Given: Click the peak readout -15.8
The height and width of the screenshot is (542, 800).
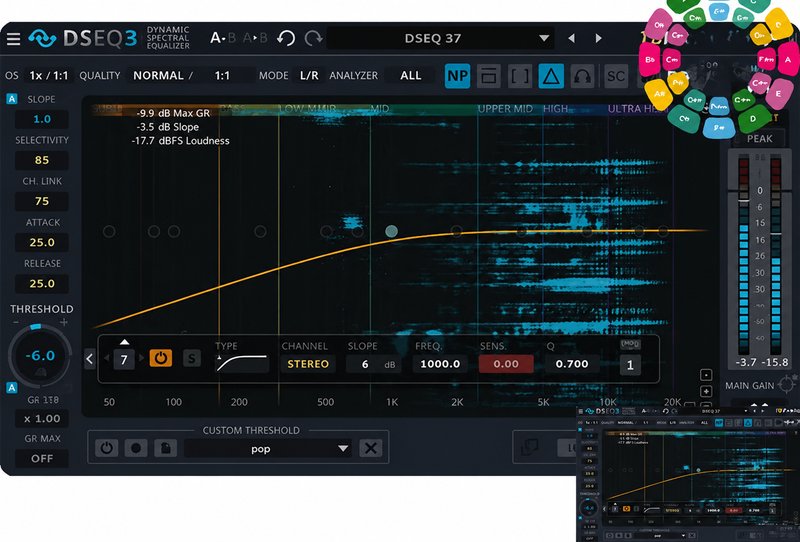Looking at the screenshot, I should [x=775, y=362].
